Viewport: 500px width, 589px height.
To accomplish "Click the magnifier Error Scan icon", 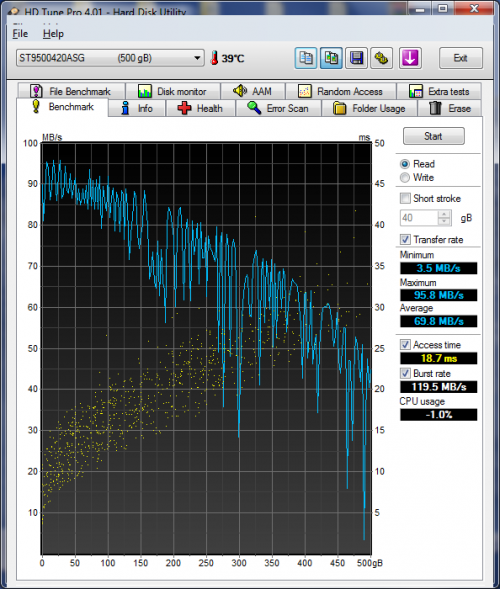I will pyautogui.click(x=254, y=108).
